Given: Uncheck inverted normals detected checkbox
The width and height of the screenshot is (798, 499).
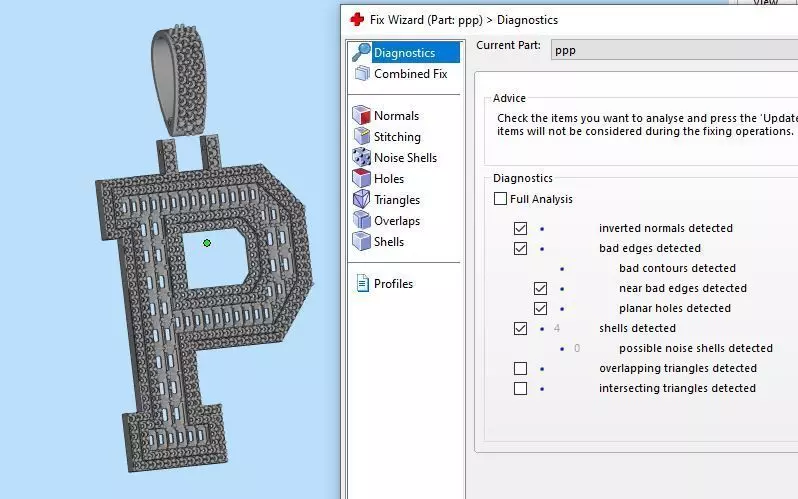Looking at the screenshot, I should point(520,228).
